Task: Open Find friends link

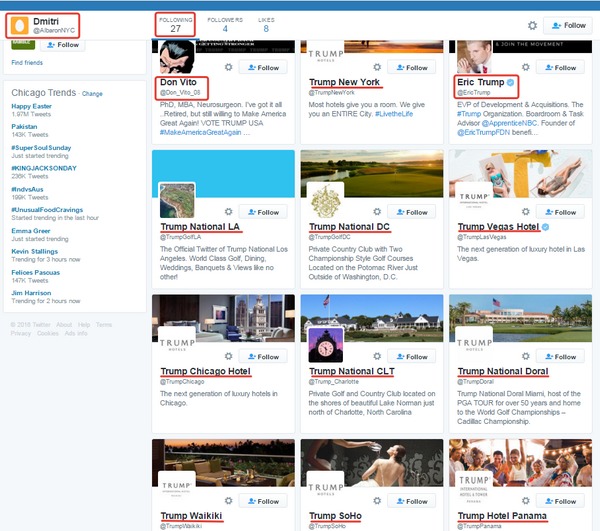Action: 27,62
